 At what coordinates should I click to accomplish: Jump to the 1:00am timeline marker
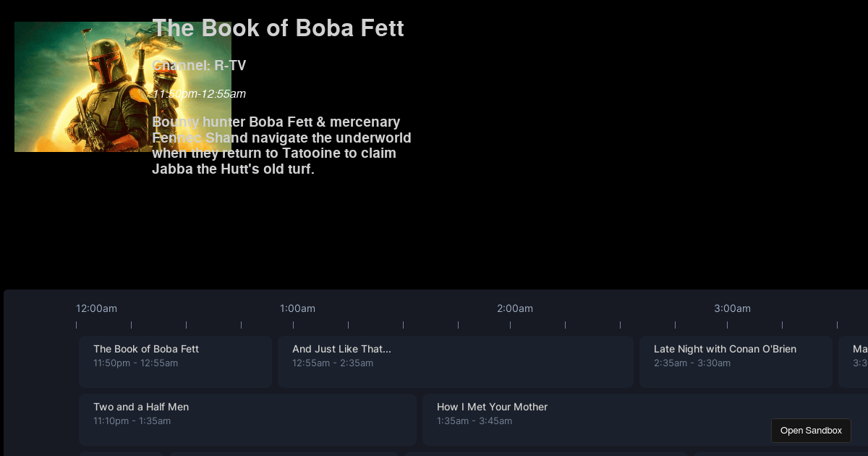297,308
